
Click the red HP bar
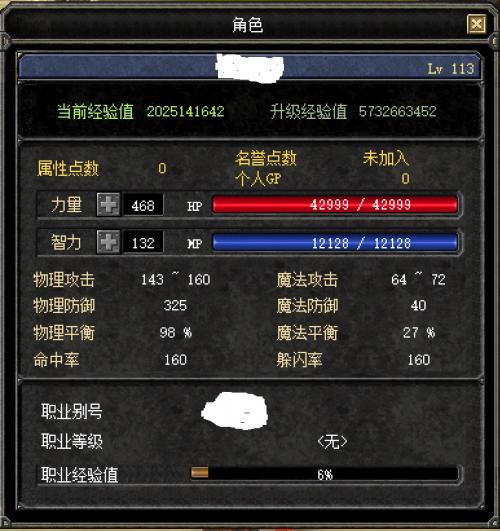[335, 205]
